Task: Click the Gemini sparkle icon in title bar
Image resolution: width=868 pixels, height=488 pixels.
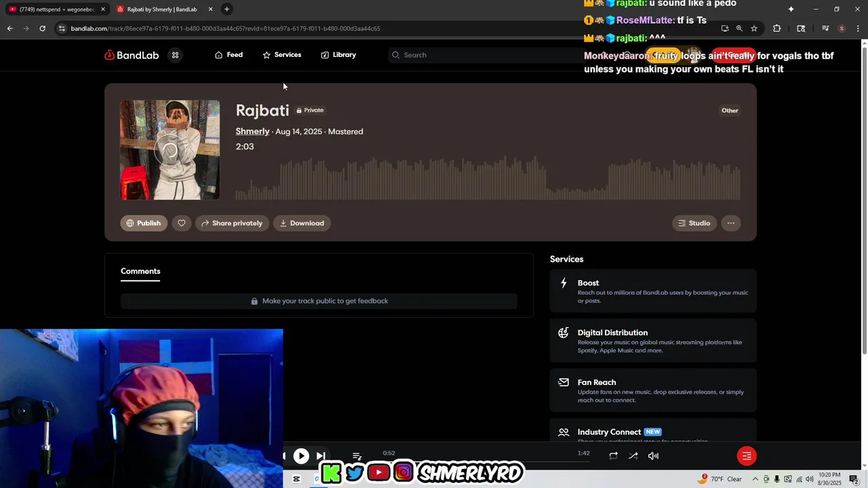Action: pos(791,9)
